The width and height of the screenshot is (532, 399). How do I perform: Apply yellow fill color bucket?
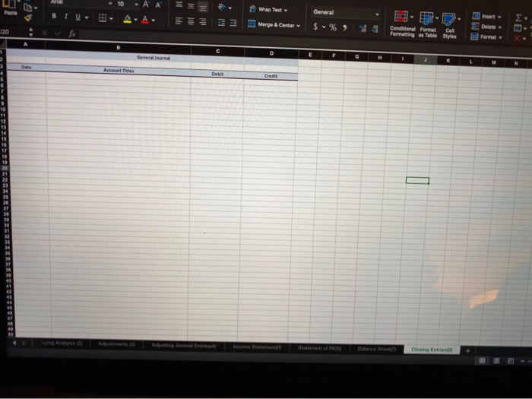point(127,19)
